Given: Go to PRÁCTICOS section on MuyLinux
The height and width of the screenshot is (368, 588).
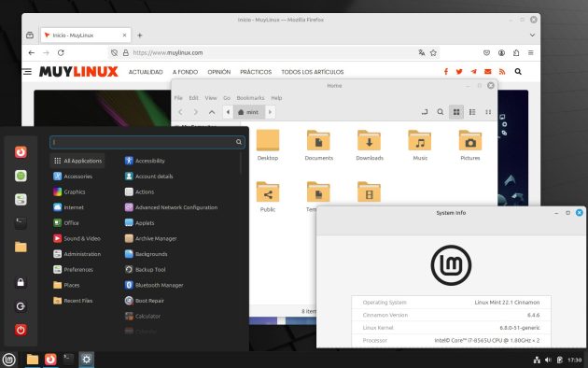Looking at the screenshot, I should coord(256,72).
